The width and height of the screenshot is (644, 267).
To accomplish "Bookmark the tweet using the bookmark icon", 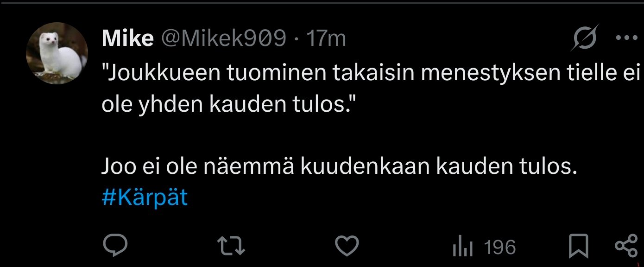I will (580, 244).
